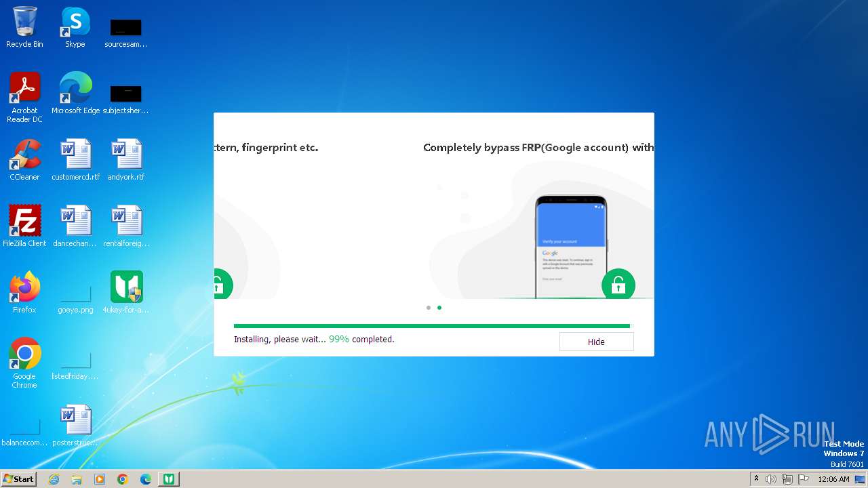Click the Start button

[x=18, y=479]
